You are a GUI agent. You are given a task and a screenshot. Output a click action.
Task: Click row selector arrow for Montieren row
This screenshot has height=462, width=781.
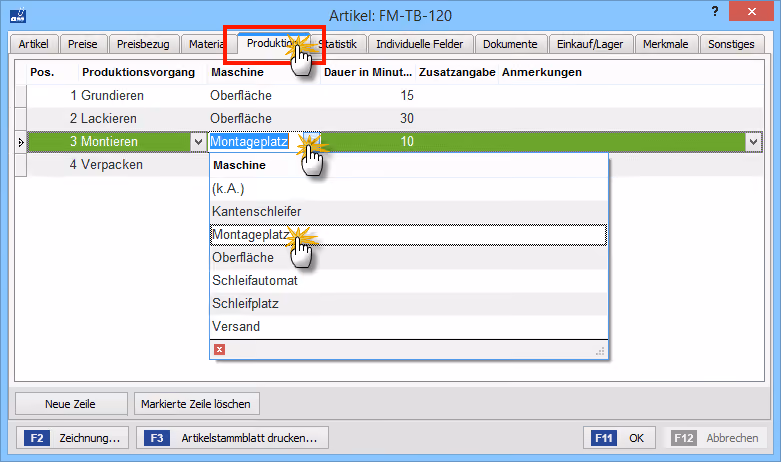21,142
